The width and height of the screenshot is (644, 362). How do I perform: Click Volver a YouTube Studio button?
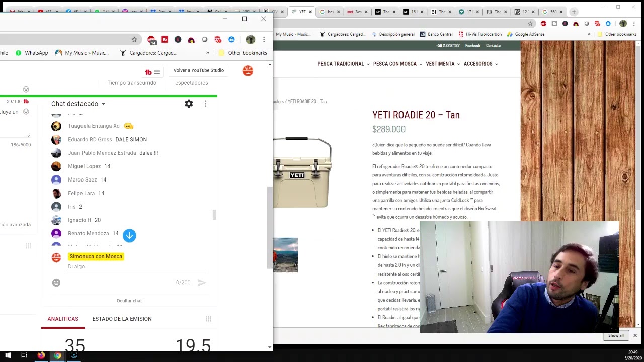(199, 70)
